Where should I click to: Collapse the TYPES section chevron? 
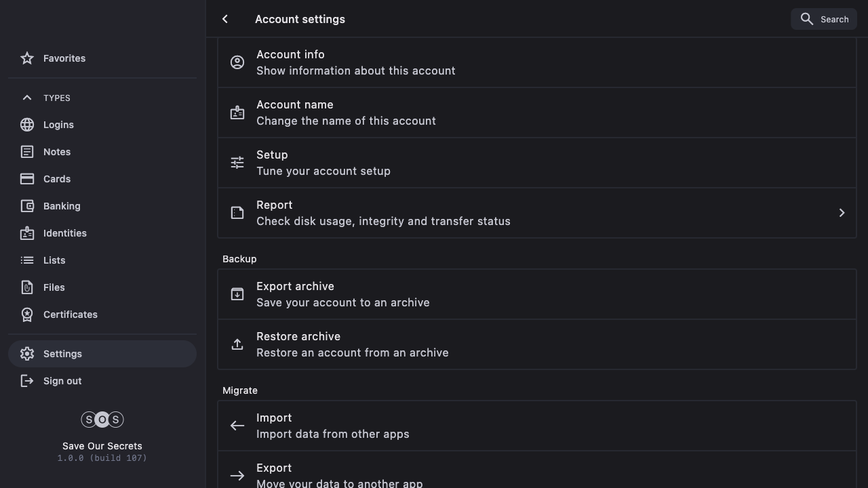coord(27,98)
